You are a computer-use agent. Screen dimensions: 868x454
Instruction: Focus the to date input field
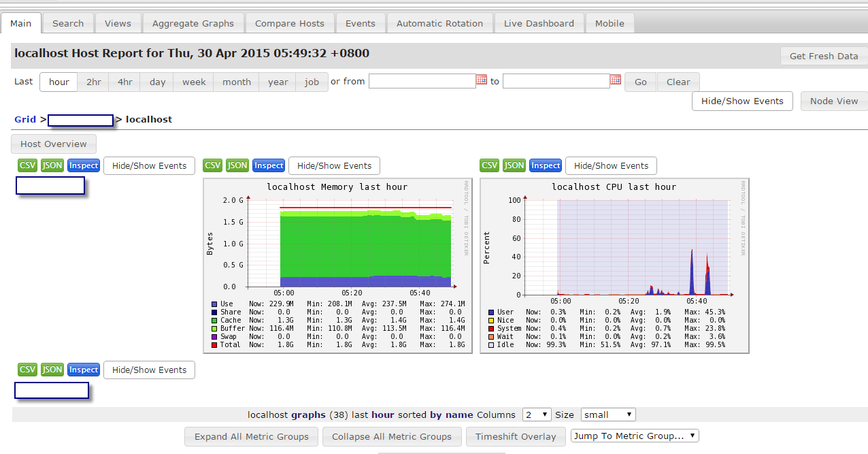556,81
